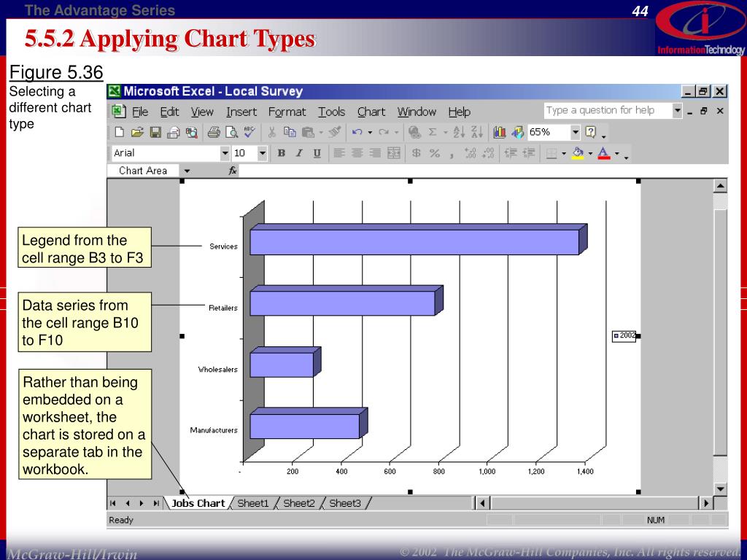This screenshot has height=560, width=747.
Task: Select the Jobs Chart tab
Action: click(198, 503)
